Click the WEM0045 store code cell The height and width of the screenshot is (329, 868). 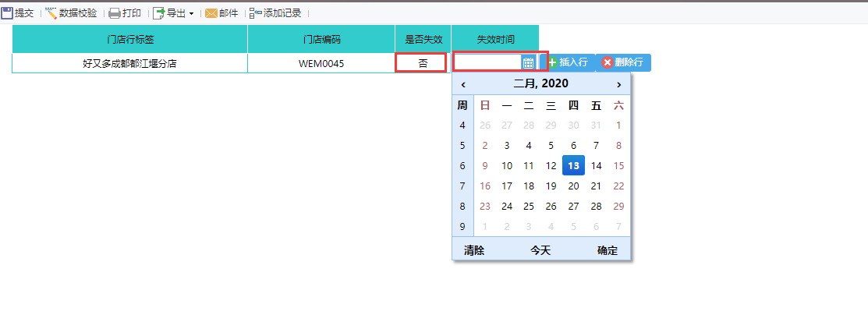coord(321,63)
